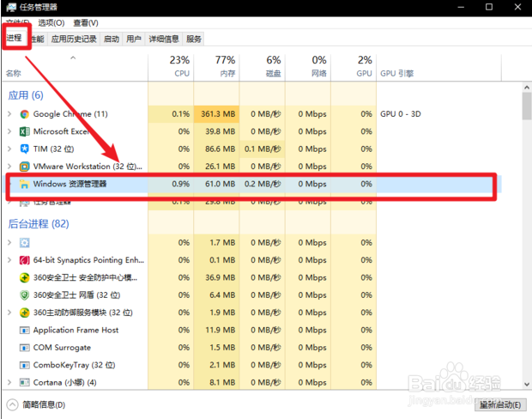The height and width of the screenshot is (419, 532).
Task: Click the COM Surrogate process icon
Action: tap(24, 348)
